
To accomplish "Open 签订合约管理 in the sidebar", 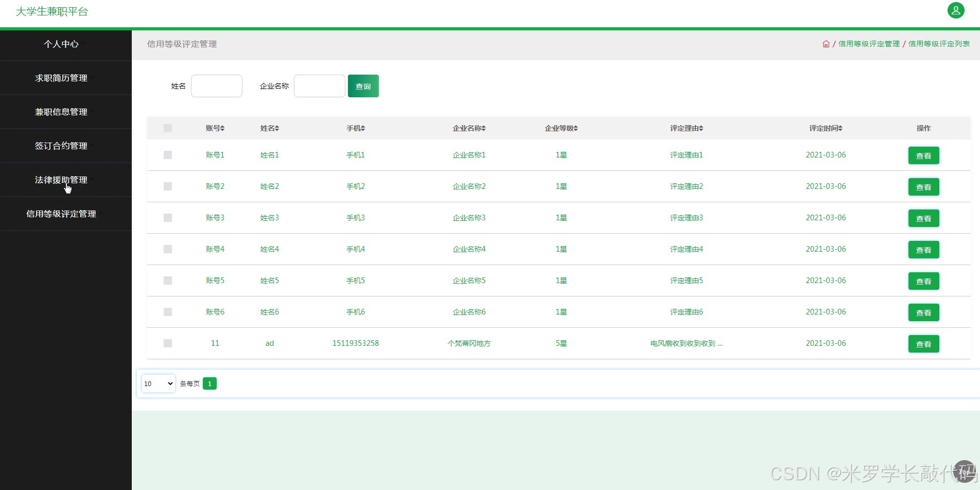I will pyautogui.click(x=61, y=146).
